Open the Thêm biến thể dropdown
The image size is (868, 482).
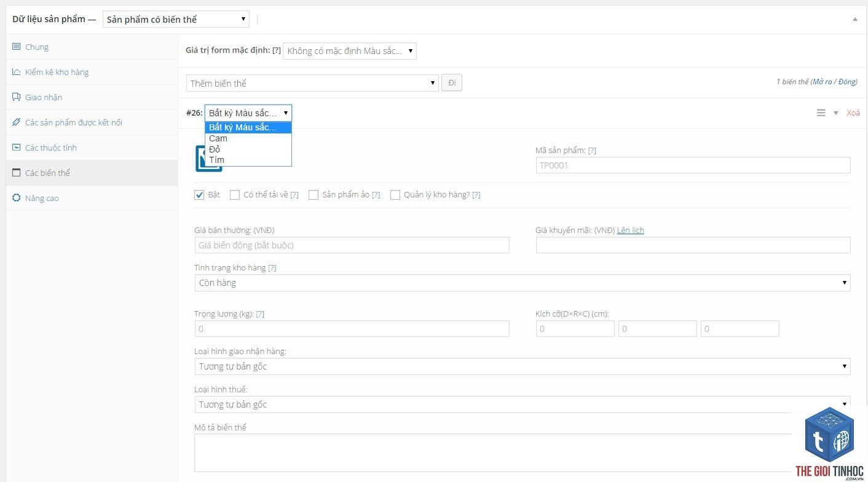tap(312, 83)
